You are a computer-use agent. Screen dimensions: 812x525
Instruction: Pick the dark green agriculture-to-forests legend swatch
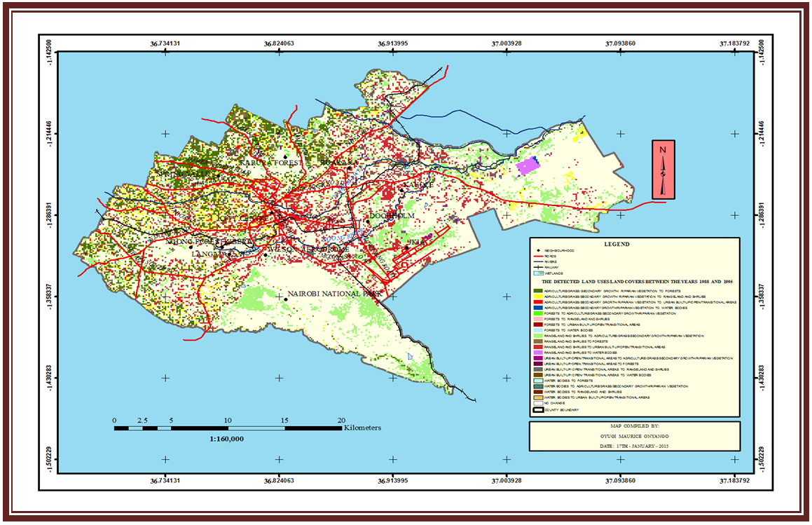click(539, 290)
